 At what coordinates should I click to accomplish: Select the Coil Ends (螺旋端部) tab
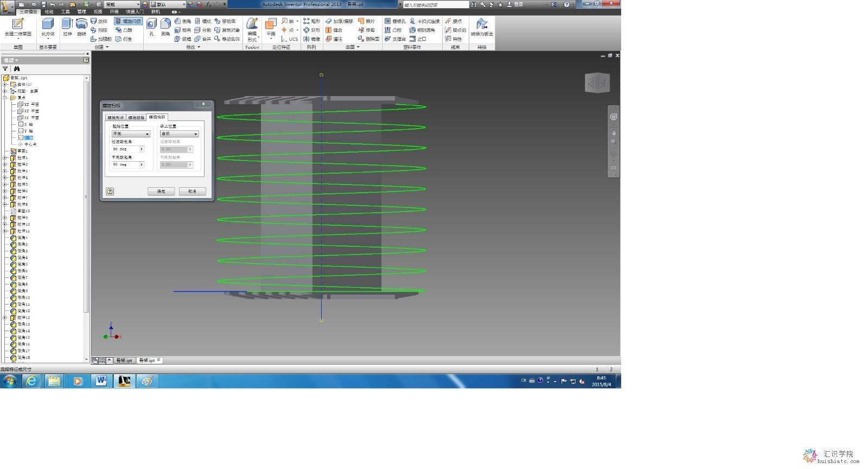tap(157, 117)
